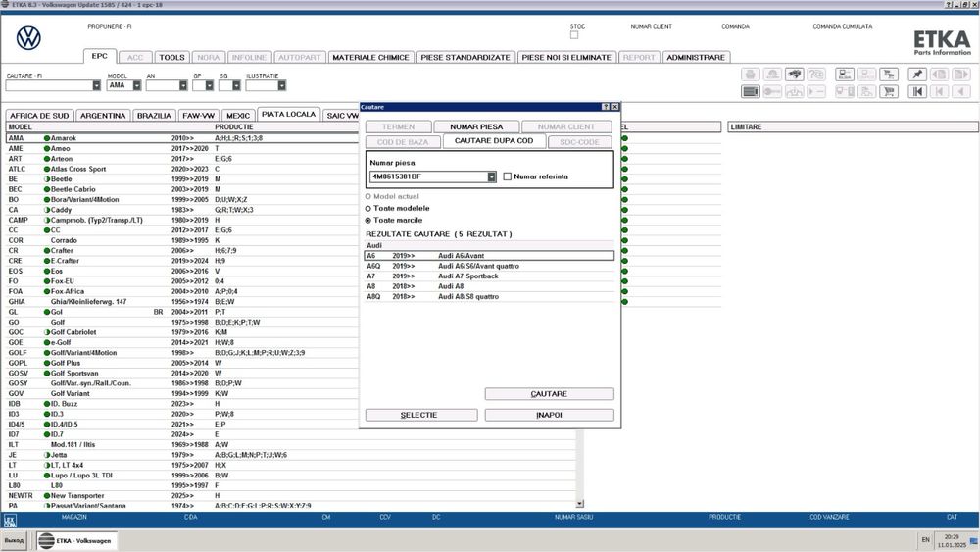Click the ETKA Parts Information logo
Viewport: 980px width, 552px height.
(x=942, y=42)
